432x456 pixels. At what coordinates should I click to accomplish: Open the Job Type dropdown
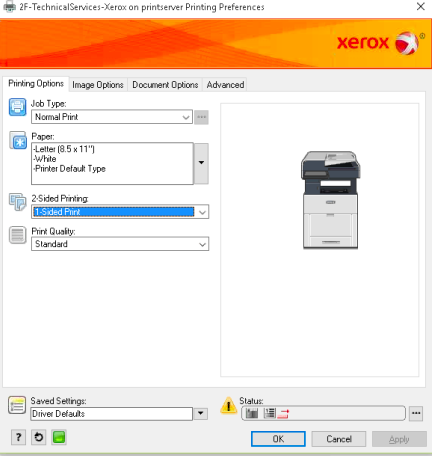click(x=112, y=117)
